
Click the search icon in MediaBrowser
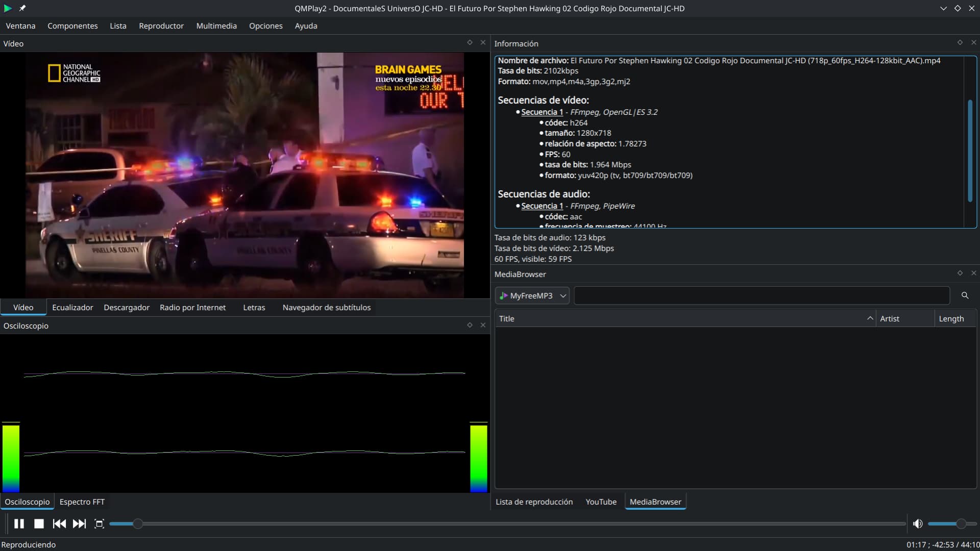pos(965,295)
